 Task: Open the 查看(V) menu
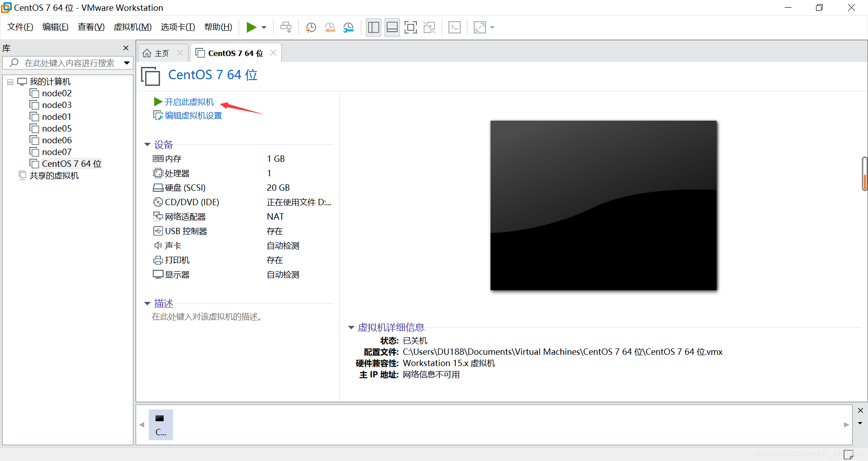pyautogui.click(x=91, y=27)
